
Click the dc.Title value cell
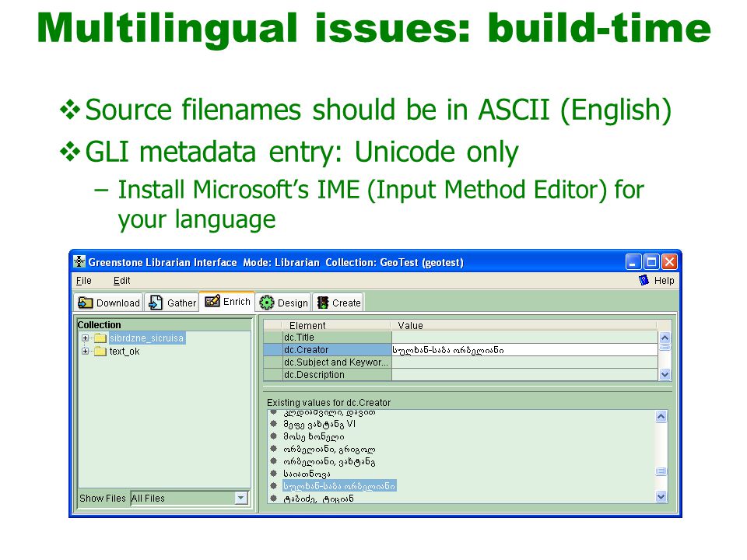click(524, 337)
